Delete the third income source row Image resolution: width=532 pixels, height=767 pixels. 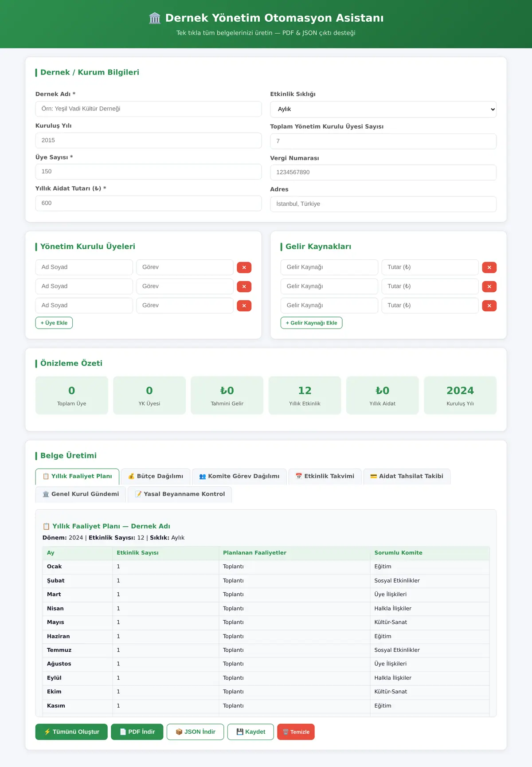(x=489, y=305)
